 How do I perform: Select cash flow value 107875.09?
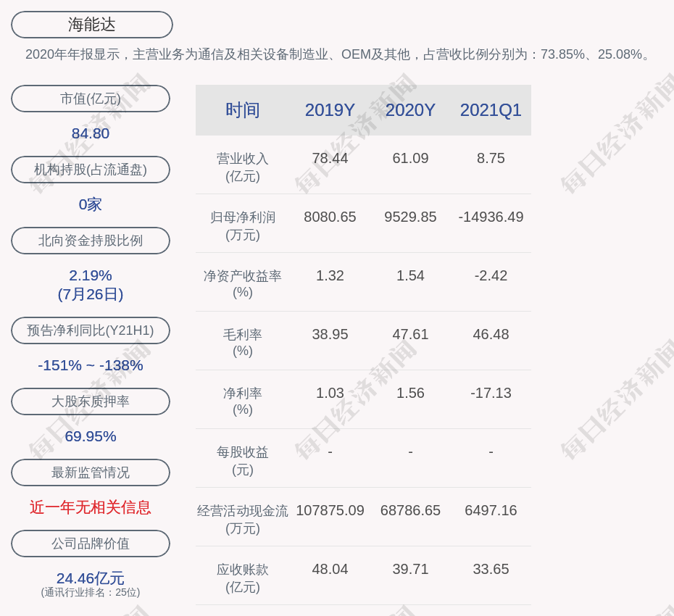click(x=330, y=511)
